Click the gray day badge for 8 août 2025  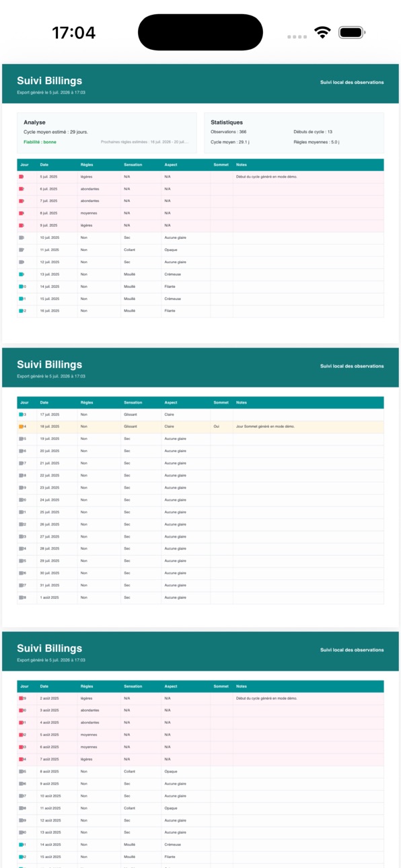point(22,772)
